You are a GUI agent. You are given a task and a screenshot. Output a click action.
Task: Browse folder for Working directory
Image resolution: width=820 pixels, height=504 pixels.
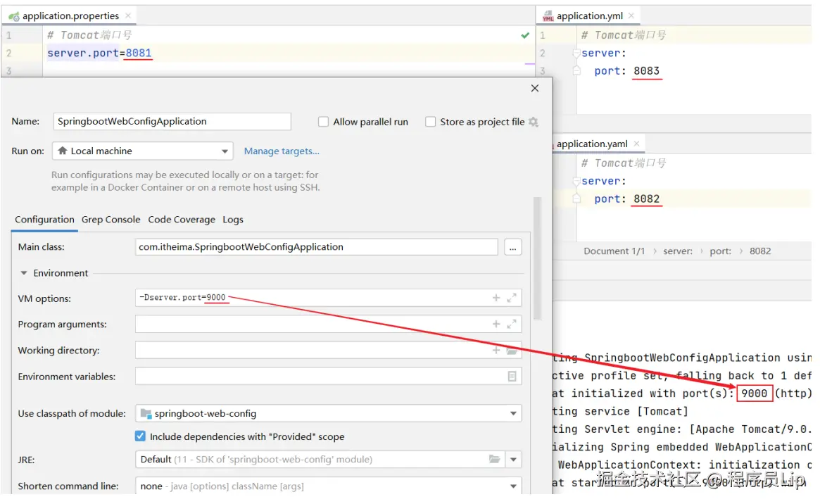[512, 351]
